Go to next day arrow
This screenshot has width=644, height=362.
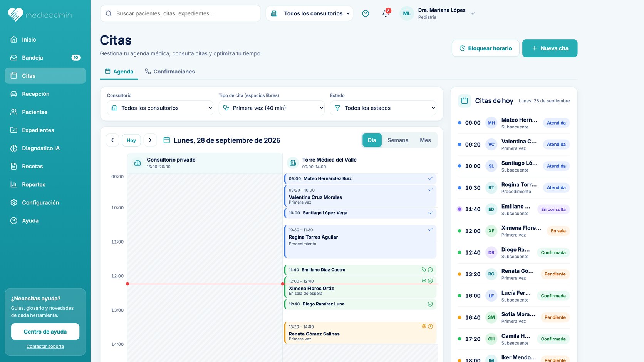pyautogui.click(x=150, y=140)
